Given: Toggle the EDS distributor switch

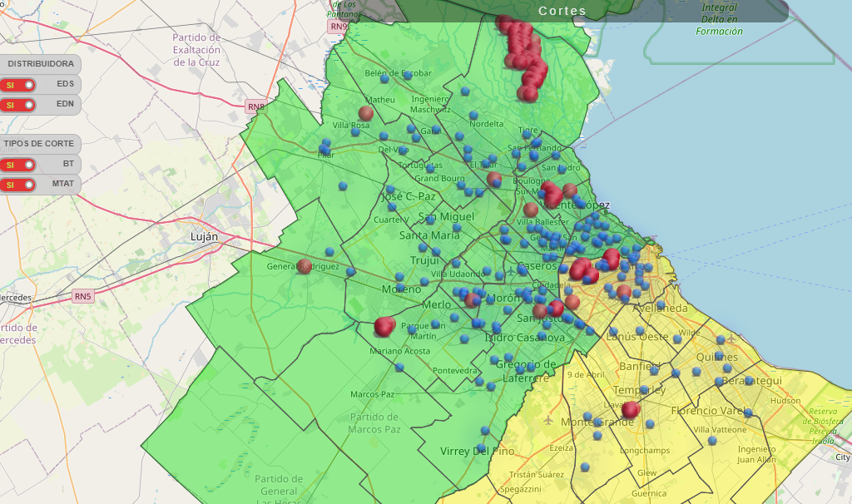Looking at the screenshot, I should (x=18, y=85).
